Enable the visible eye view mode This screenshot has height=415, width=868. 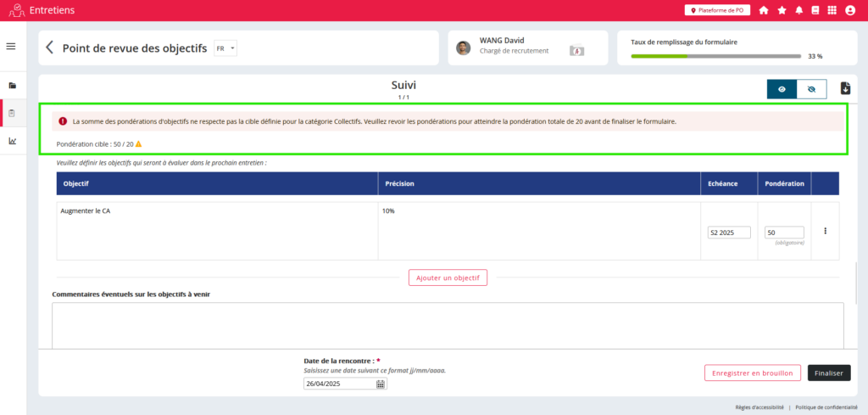click(x=782, y=89)
